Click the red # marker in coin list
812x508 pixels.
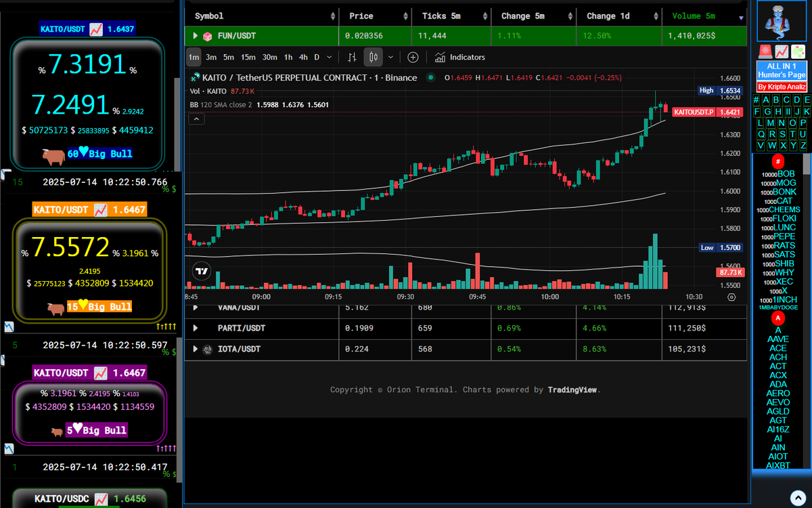click(778, 161)
